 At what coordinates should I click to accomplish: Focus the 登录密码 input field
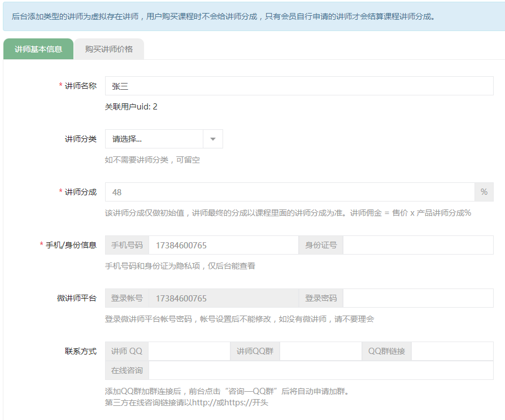419,298
